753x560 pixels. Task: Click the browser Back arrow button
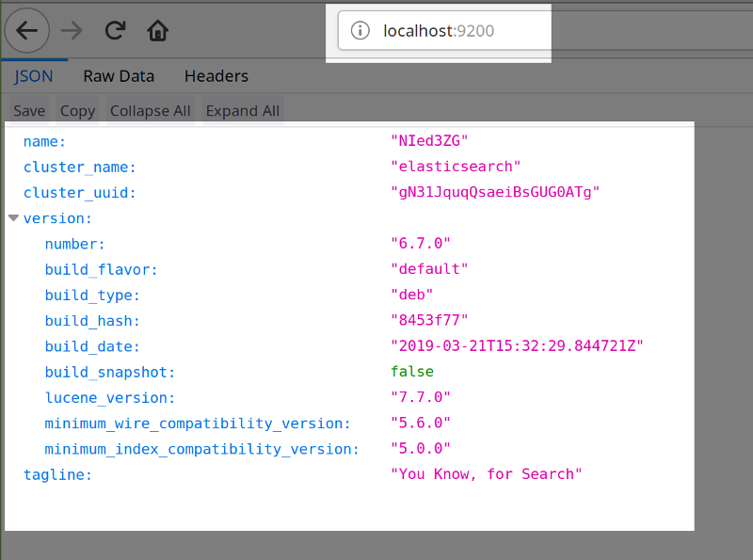tap(27, 31)
